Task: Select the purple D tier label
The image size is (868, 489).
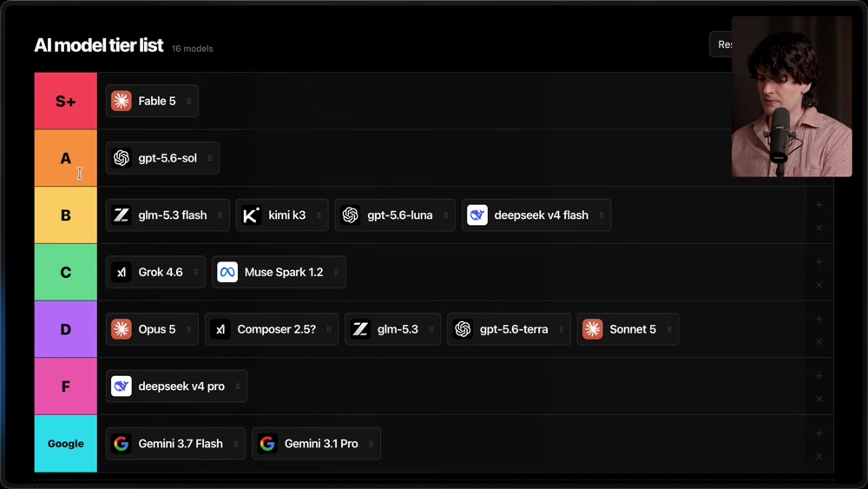Action: click(65, 329)
